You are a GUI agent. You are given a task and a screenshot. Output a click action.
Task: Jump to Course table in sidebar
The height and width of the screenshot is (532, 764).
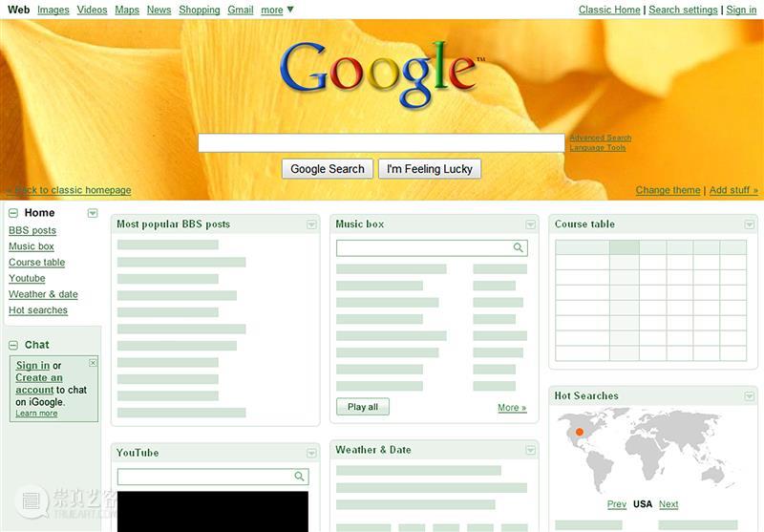click(x=36, y=262)
